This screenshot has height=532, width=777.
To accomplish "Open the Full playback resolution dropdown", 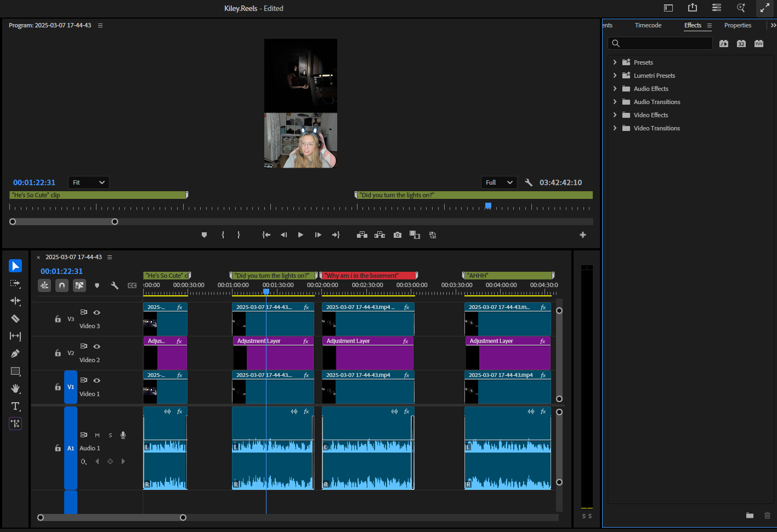I will [499, 182].
